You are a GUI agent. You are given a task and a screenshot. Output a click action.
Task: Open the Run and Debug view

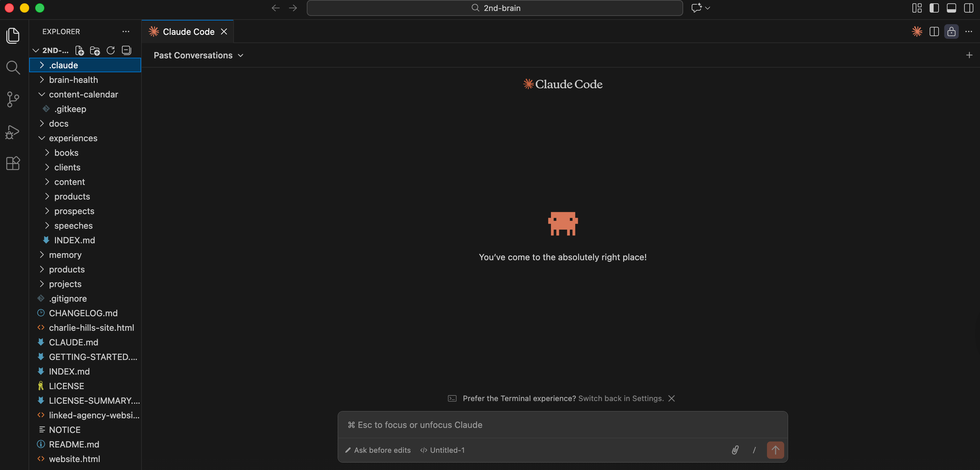point(13,132)
